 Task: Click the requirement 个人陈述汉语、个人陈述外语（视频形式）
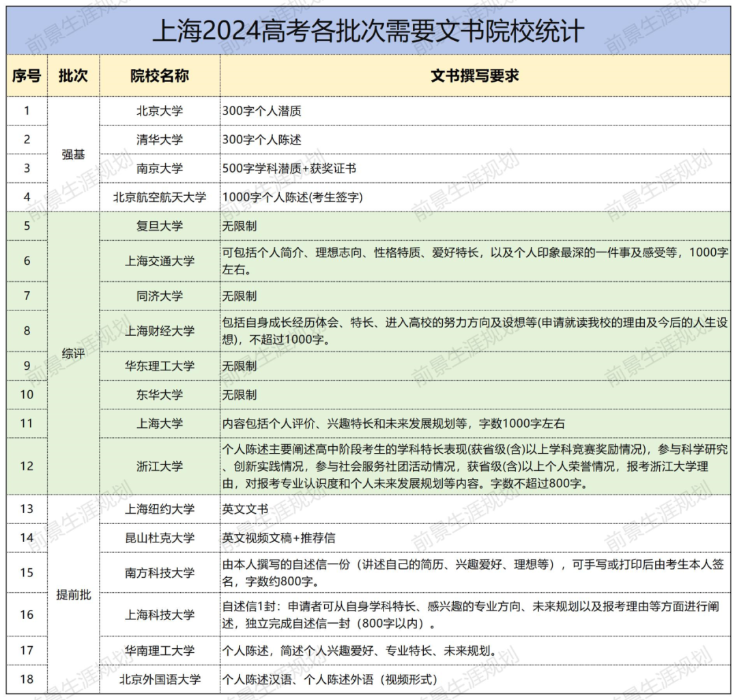(x=331, y=680)
